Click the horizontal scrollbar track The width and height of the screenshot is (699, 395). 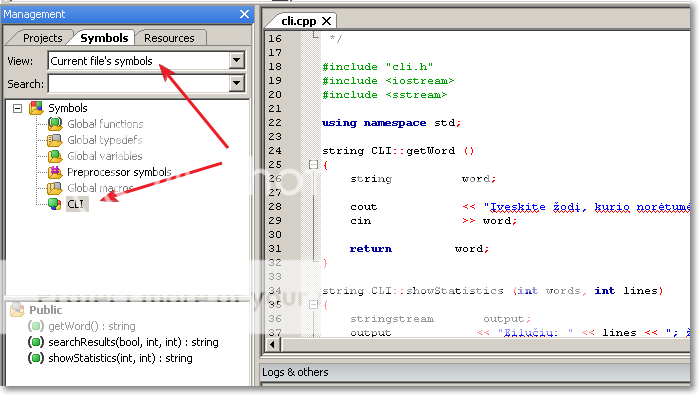(x=485, y=344)
